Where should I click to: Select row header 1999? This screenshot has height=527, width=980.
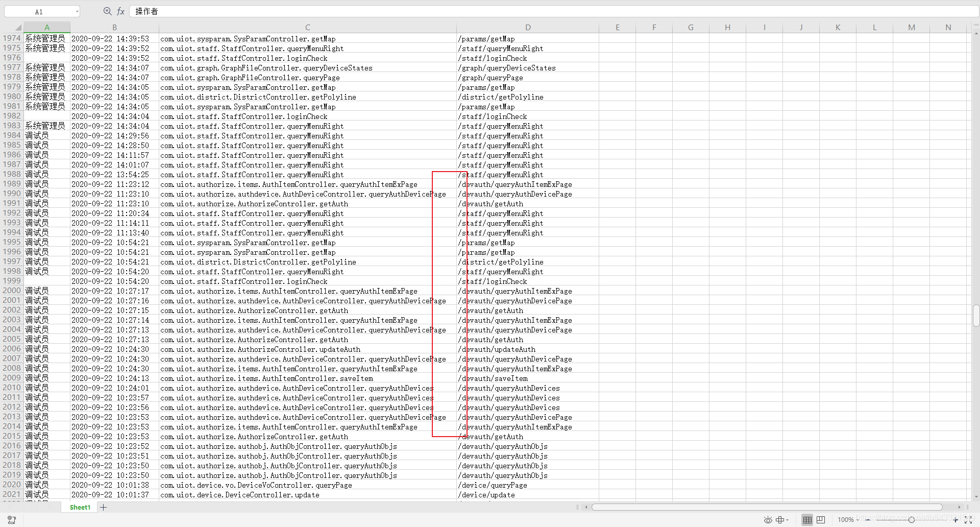12,281
